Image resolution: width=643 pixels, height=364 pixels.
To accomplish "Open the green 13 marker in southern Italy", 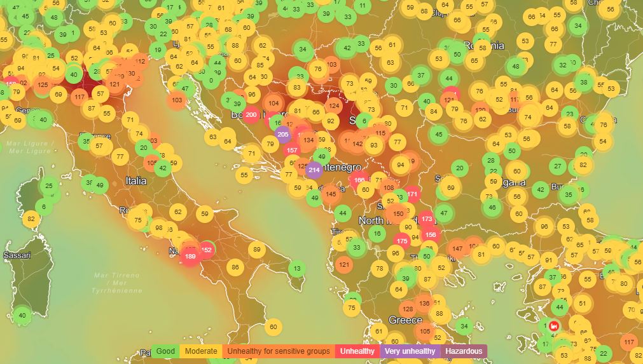I will click(x=297, y=269).
